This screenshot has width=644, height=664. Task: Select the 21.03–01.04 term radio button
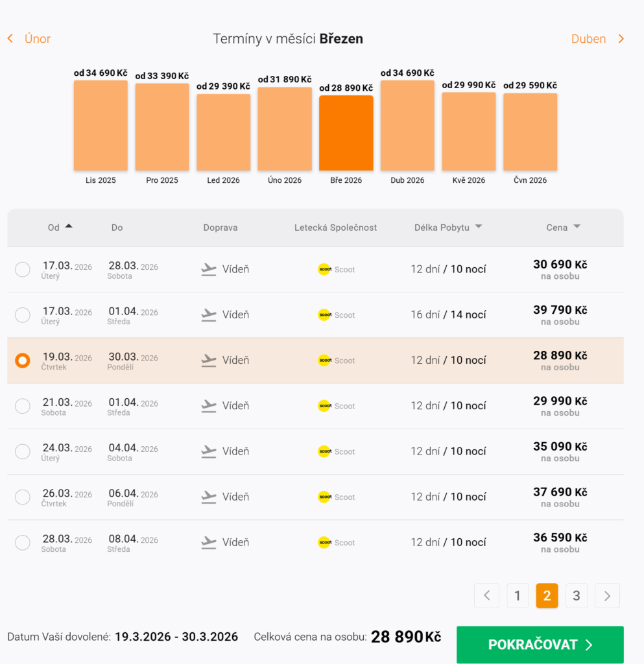(x=23, y=406)
